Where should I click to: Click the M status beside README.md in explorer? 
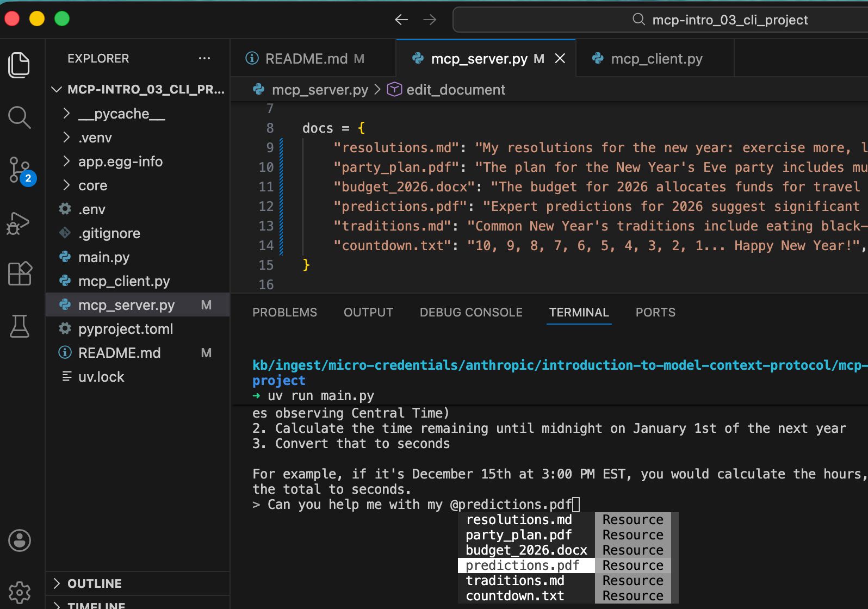click(206, 353)
